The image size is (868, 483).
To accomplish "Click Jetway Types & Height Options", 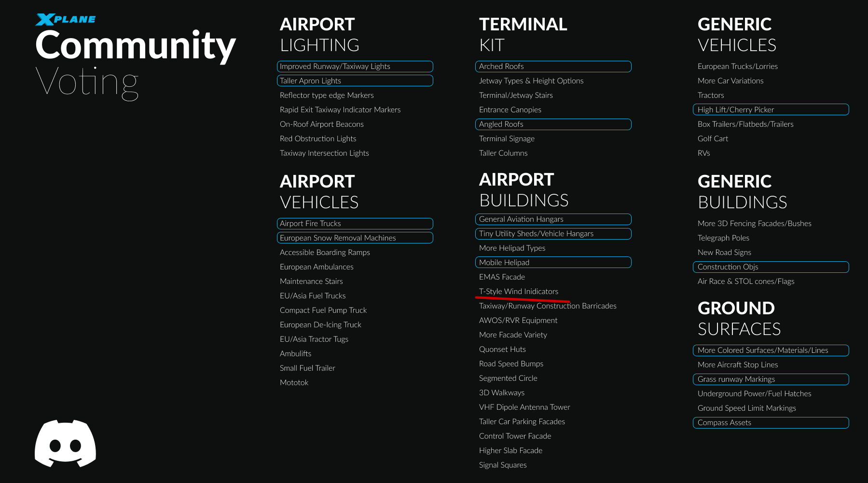I will coord(531,81).
